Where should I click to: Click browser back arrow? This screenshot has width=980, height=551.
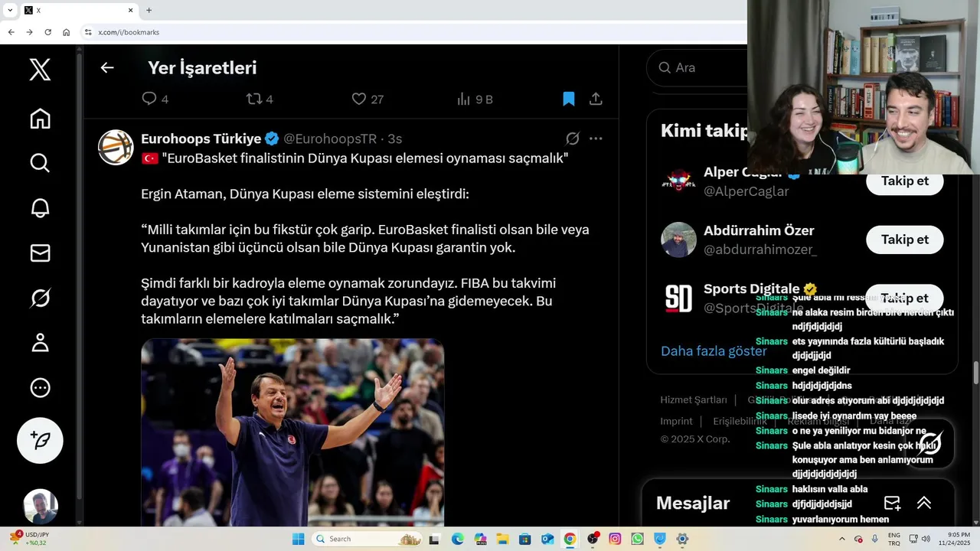11,32
